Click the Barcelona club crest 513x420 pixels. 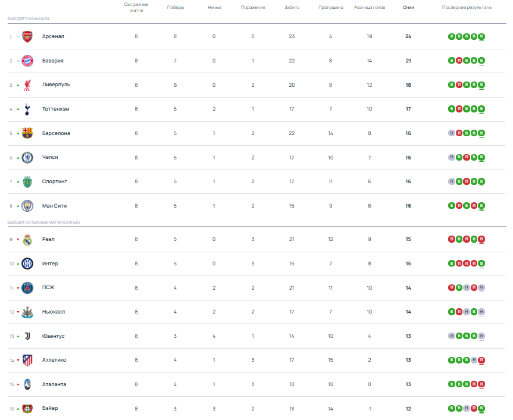click(27, 133)
